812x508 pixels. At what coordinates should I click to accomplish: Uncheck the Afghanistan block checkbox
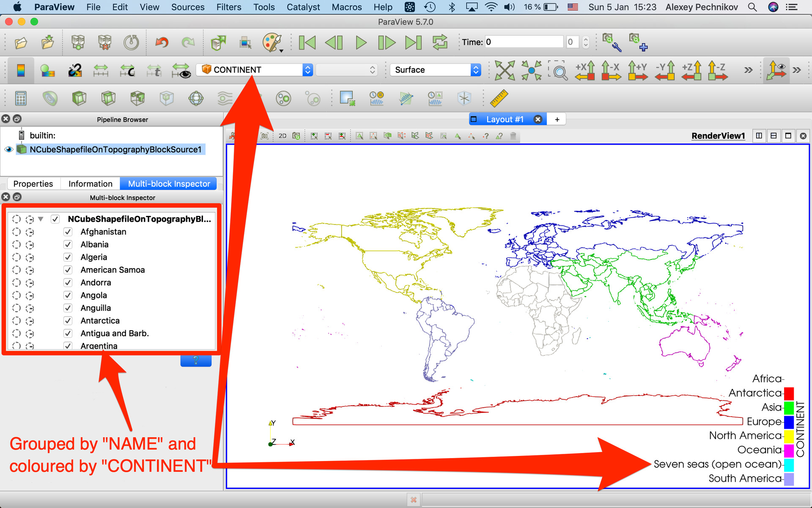(68, 232)
